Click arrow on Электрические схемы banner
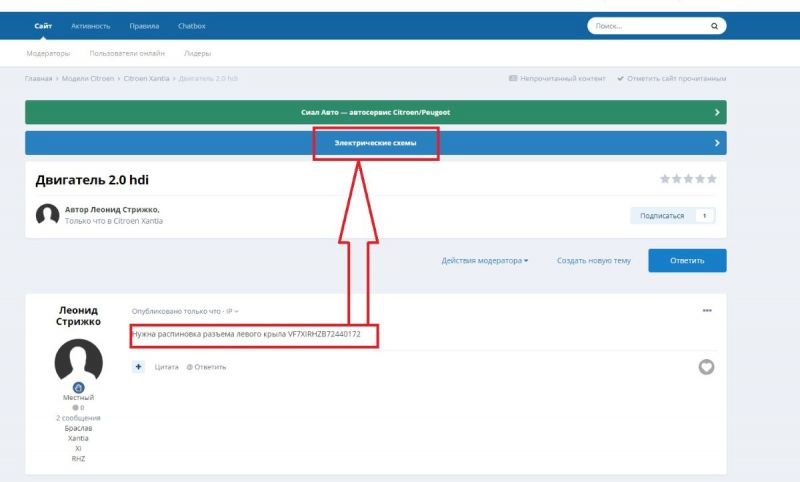The image size is (800, 482). click(717, 144)
